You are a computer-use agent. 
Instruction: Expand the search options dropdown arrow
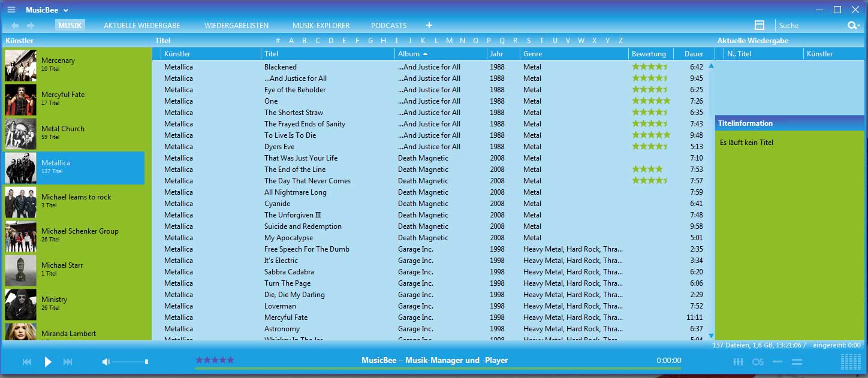click(859, 26)
